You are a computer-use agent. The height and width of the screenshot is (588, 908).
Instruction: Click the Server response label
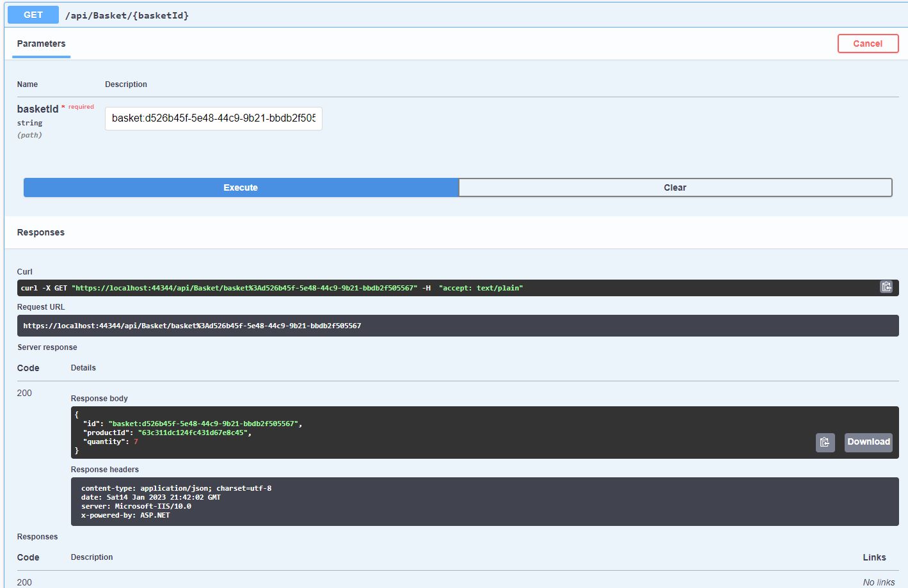click(45, 347)
